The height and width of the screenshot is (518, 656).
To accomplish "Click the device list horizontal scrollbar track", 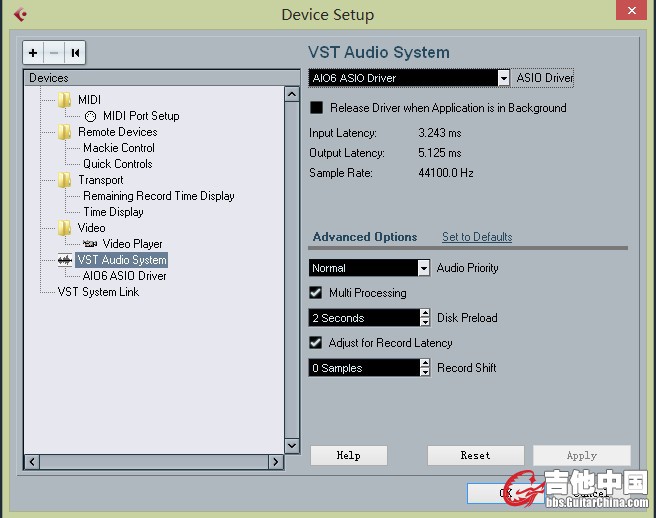I will coord(154,462).
